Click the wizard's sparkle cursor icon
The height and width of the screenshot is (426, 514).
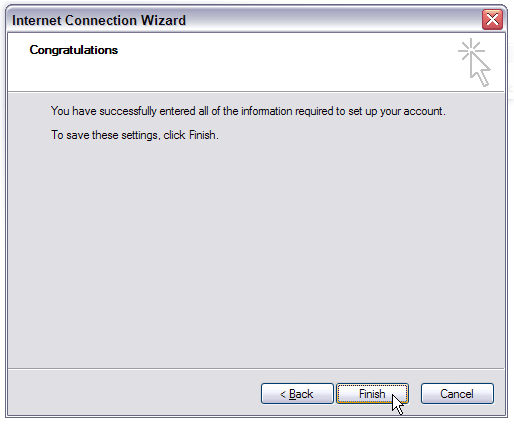point(474,62)
